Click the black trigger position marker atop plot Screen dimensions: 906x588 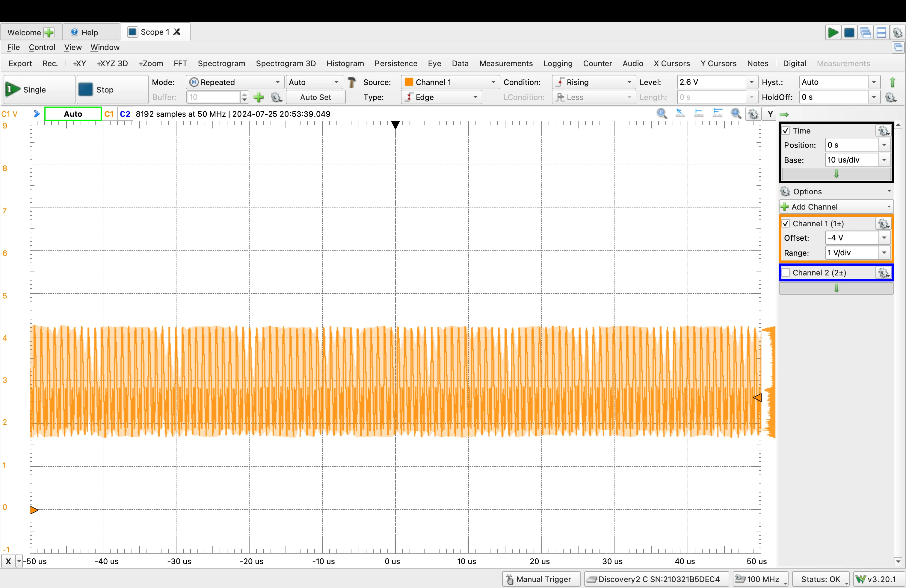[x=395, y=125]
